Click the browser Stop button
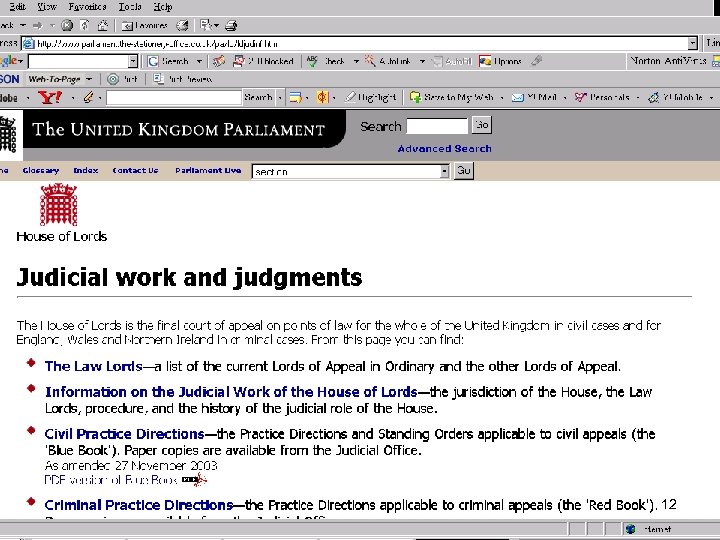This screenshot has height=540, width=720. pyautogui.click(x=67, y=26)
